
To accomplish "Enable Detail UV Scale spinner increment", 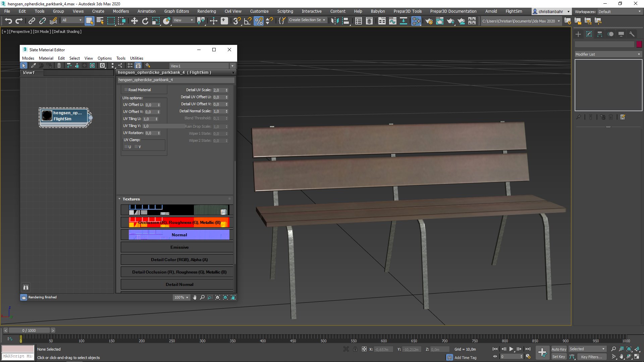I will [x=227, y=89].
